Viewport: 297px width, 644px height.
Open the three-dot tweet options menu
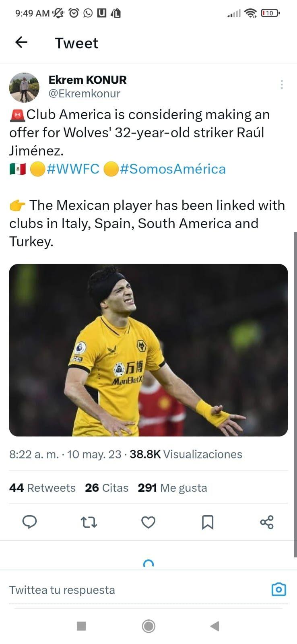click(282, 85)
